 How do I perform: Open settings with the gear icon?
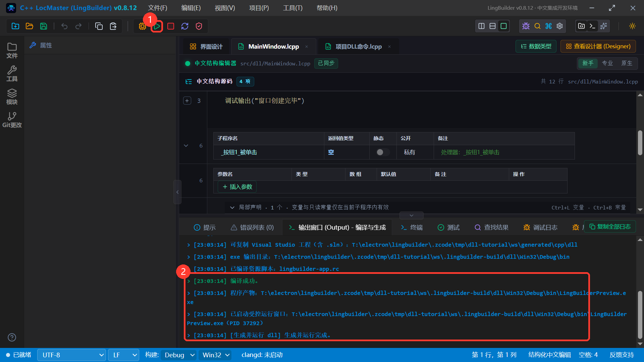(x=559, y=26)
